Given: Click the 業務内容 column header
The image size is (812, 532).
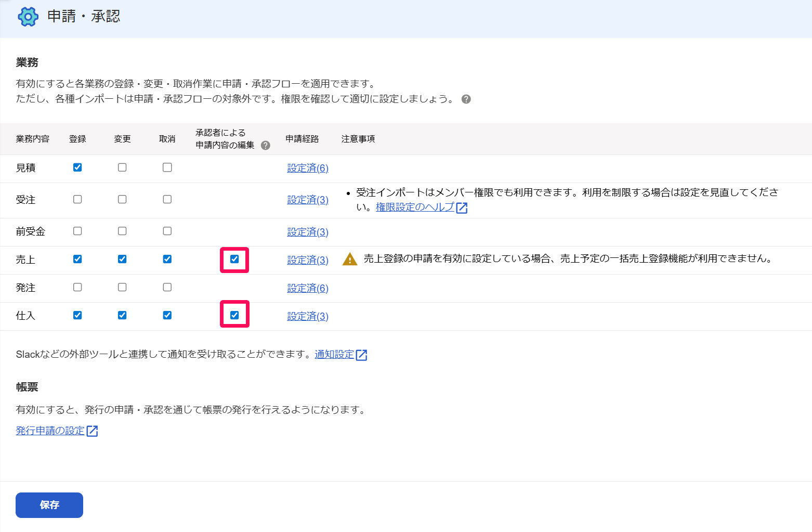Looking at the screenshot, I should [x=33, y=139].
